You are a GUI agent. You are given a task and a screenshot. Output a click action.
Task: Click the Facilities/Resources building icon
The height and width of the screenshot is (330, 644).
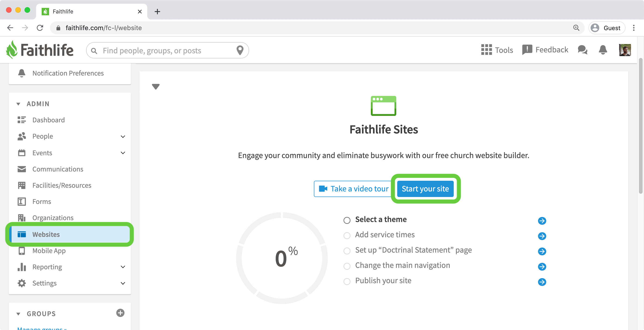click(22, 185)
